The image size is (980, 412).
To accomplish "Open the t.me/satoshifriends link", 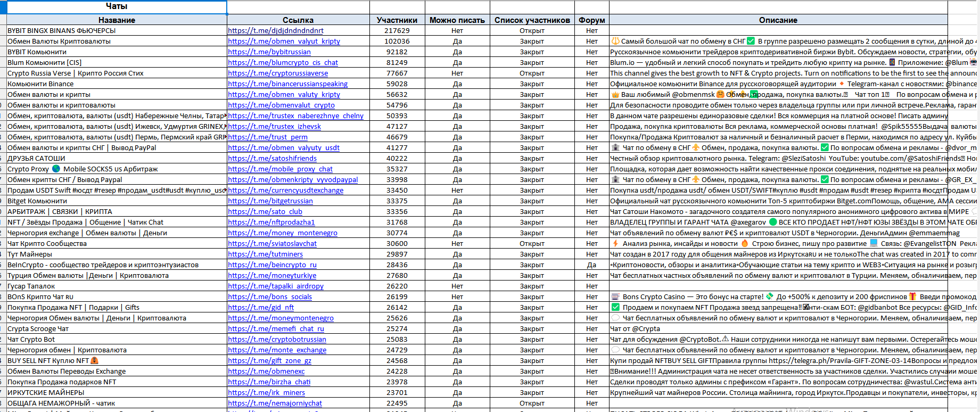I will (x=272, y=159).
